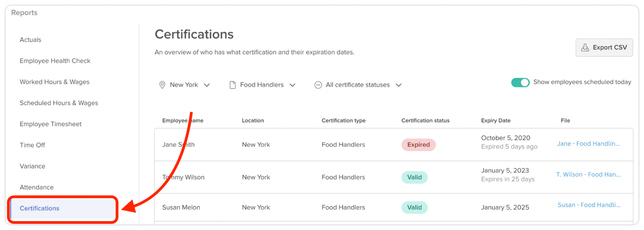Open the Time Off report

pyautogui.click(x=32, y=145)
